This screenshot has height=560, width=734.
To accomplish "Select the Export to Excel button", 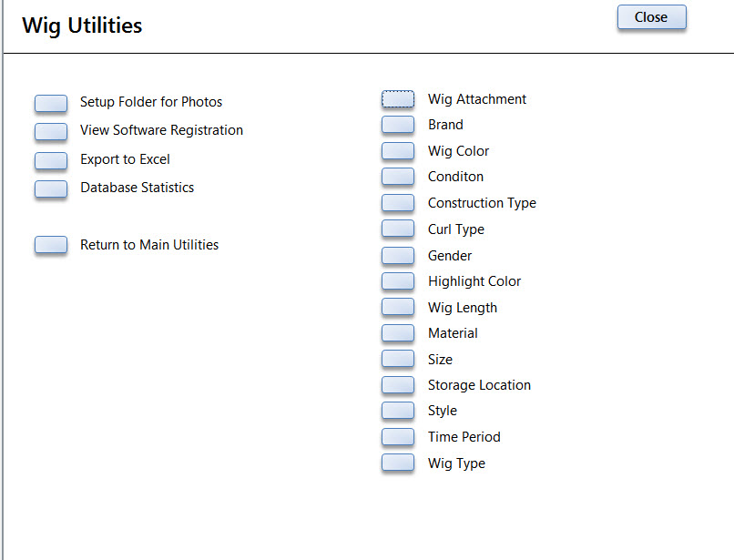I will pyautogui.click(x=51, y=160).
